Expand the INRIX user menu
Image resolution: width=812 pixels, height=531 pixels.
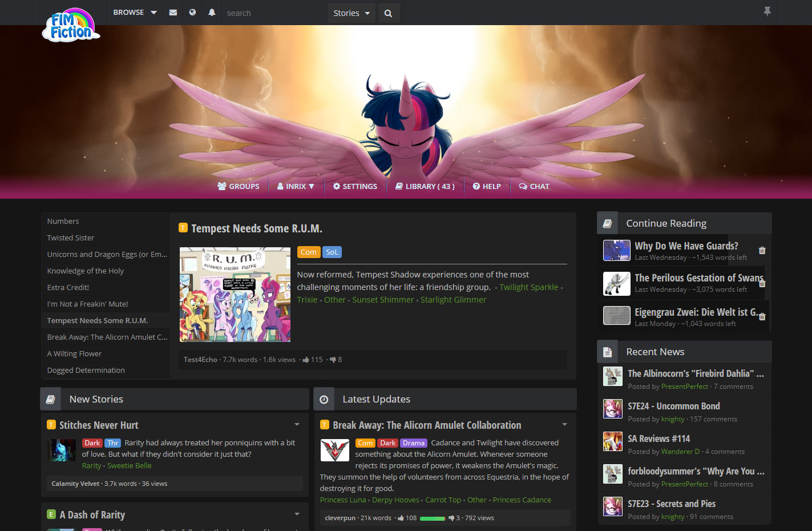(x=296, y=186)
